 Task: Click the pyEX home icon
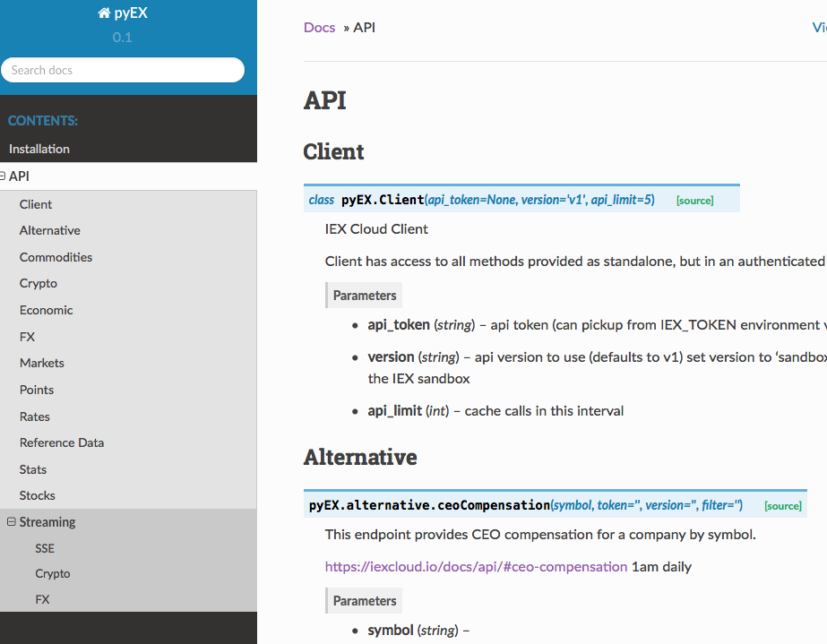point(104,13)
